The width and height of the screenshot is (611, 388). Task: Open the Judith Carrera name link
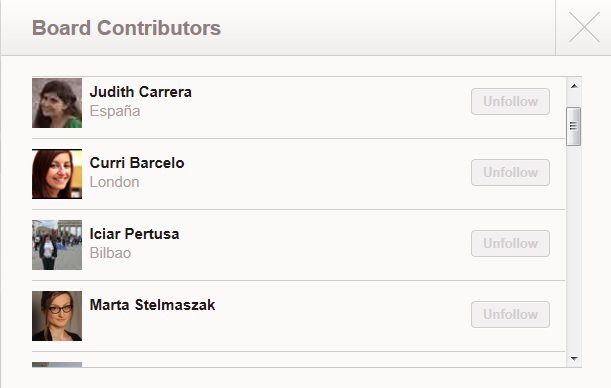[141, 92]
